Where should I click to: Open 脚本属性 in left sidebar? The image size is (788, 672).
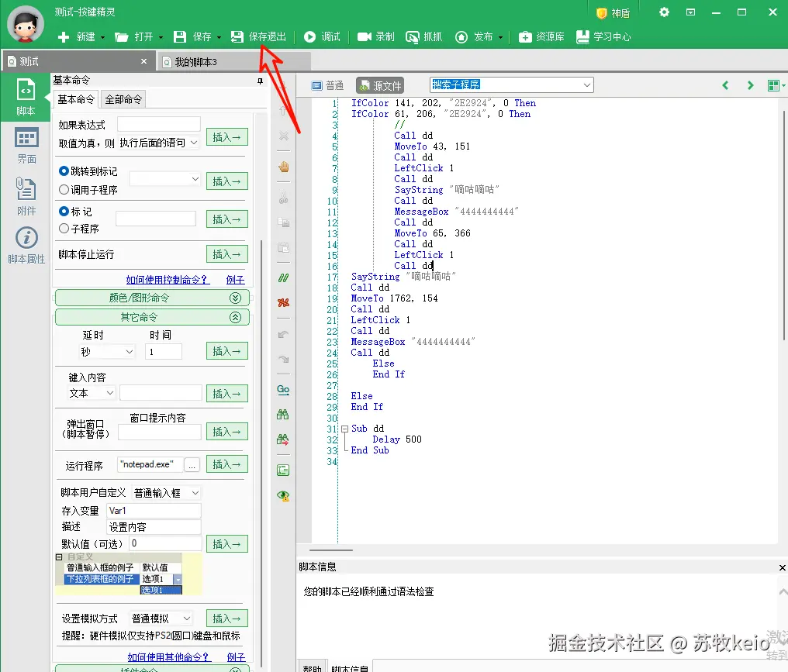[26, 246]
